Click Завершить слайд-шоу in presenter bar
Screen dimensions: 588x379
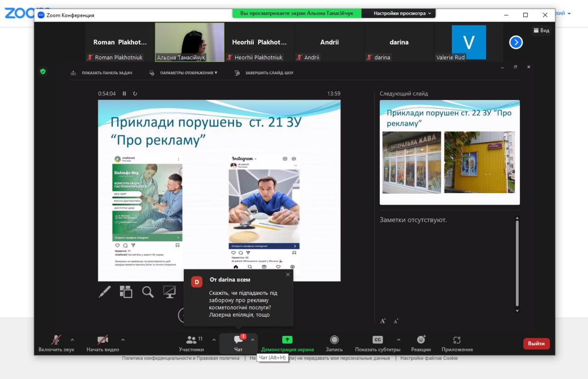click(x=269, y=73)
